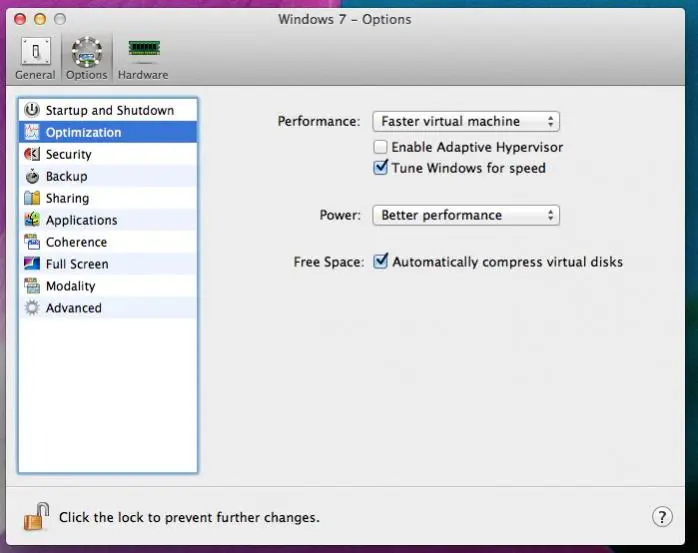Switch to the Hardware toolbar tab

tap(143, 58)
